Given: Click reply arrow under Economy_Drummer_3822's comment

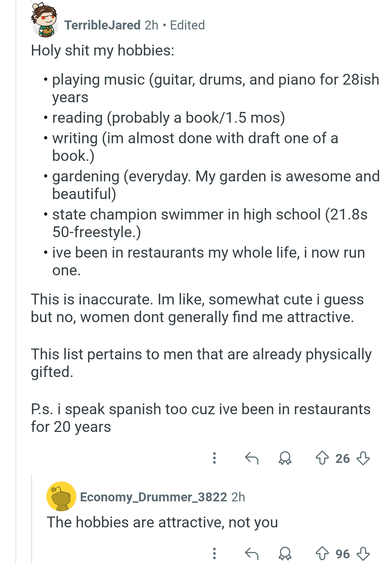Looking at the screenshot, I should click(x=251, y=553).
